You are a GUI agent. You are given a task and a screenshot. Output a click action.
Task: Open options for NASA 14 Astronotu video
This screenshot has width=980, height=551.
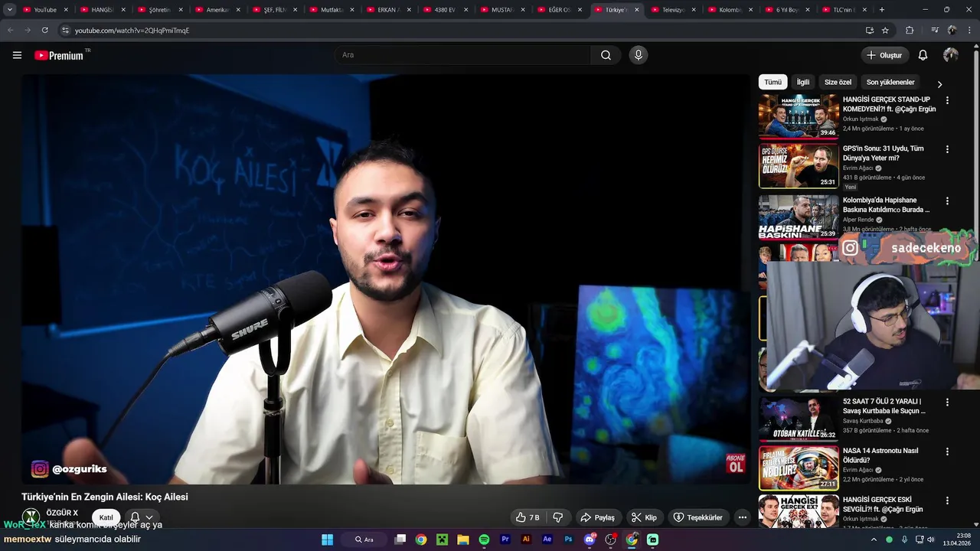coord(947,452)
